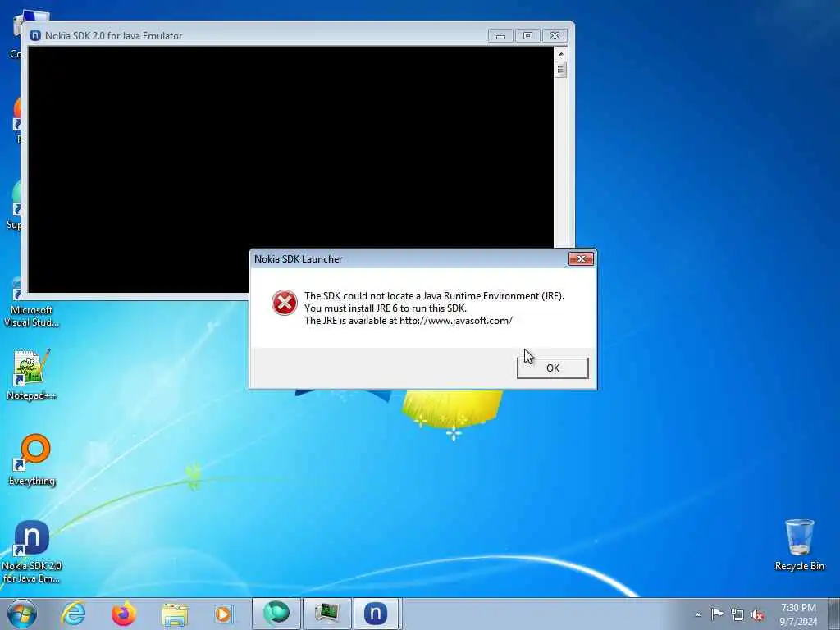Open the Windows Start menu
Screen dimensions: 840x630
pos(22,614)
